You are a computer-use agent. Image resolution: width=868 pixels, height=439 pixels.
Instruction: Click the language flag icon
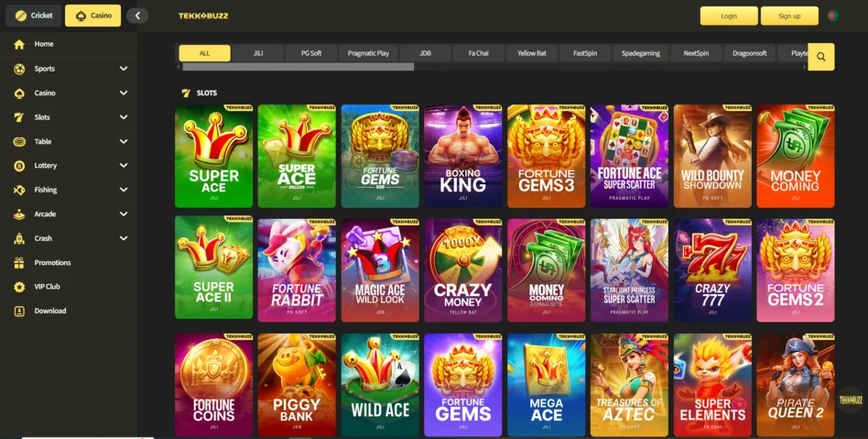point(832,16)
